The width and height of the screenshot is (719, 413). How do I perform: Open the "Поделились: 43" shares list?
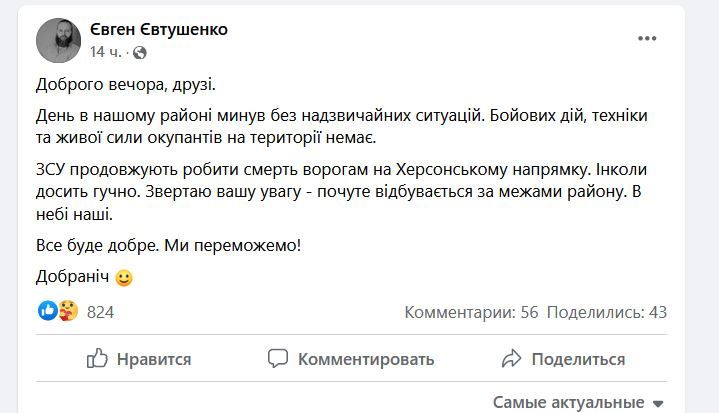tap(607, 312)
